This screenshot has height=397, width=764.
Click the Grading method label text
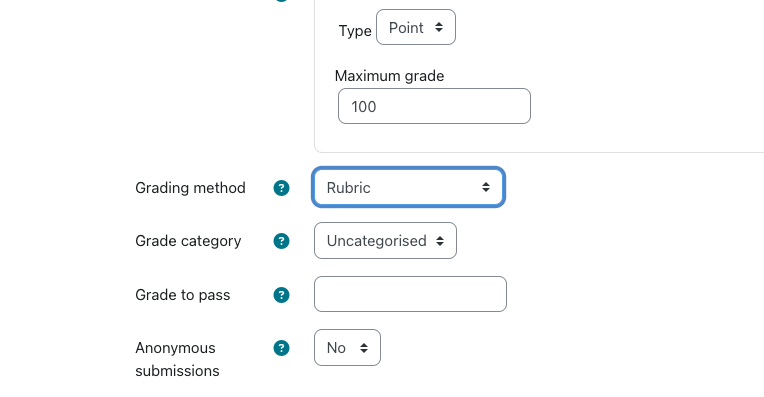(190, 188)
